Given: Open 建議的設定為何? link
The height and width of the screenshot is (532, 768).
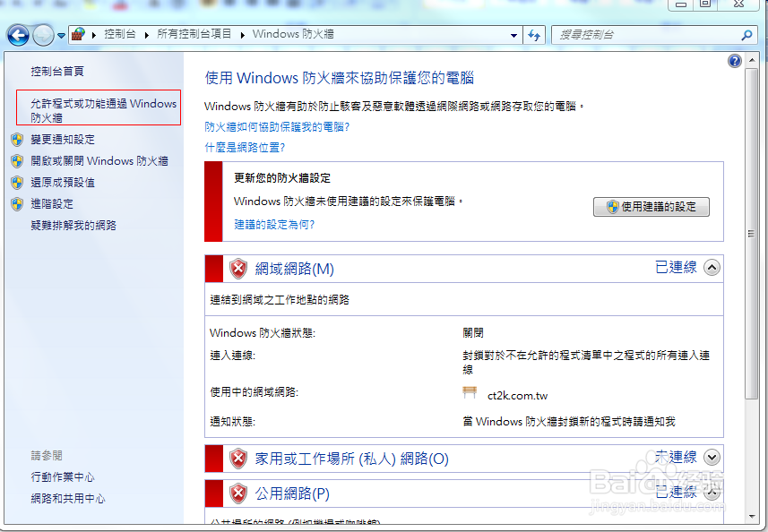Looking at the screenshot, I should tap(274, 225).
